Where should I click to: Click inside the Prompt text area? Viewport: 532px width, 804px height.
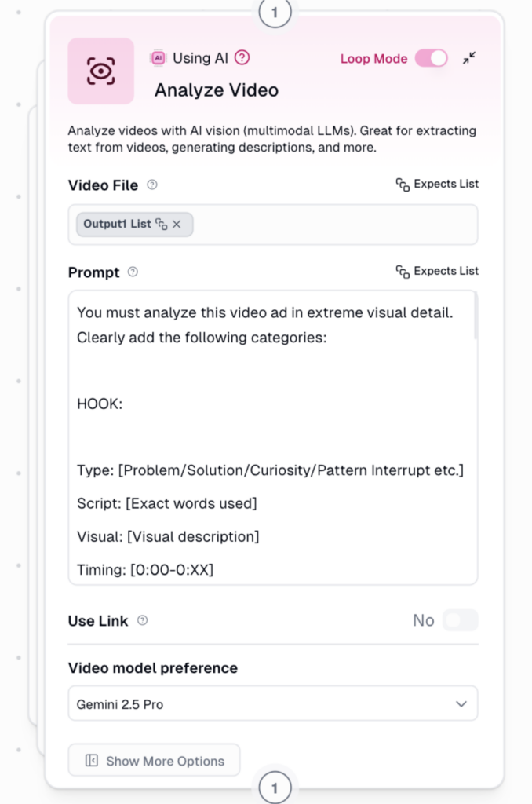[x=267, y=440]
